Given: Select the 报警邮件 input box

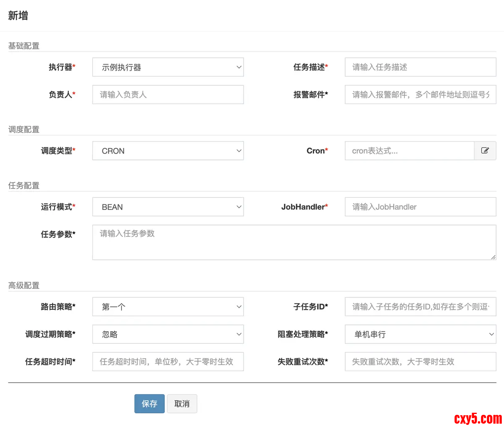Looking at the screenshot, I should [420, 94].
